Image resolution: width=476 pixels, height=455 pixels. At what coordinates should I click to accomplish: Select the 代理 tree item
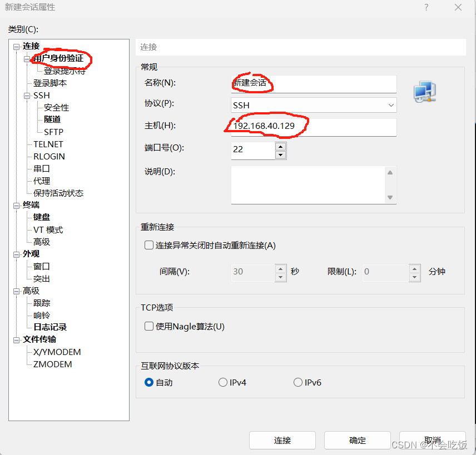pos(41,181)
